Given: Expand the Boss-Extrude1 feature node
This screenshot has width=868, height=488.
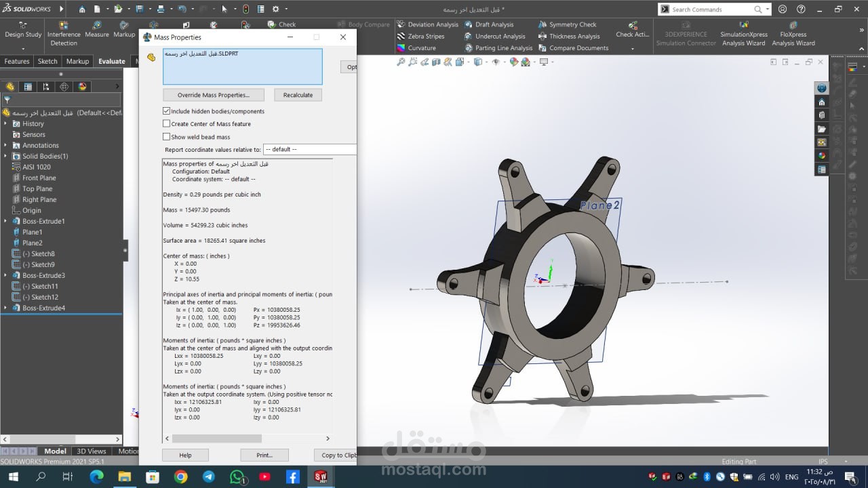Looking at the screenshot, I should [6, 222].
